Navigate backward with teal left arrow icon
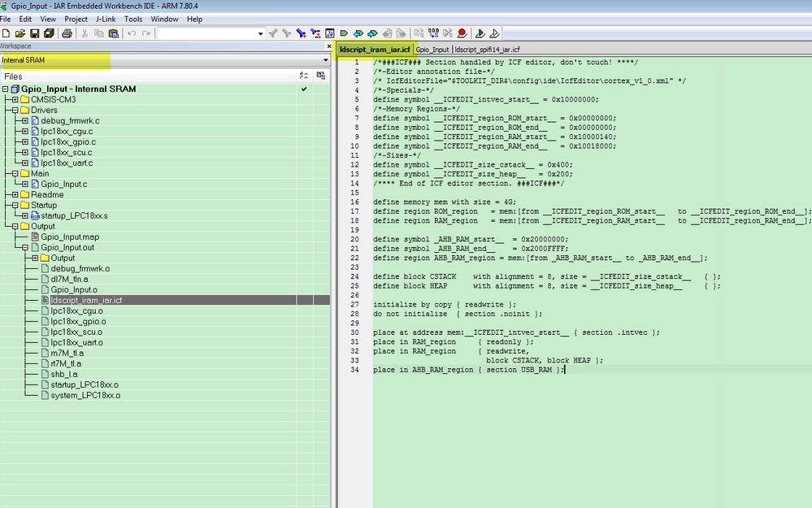 tap(358, 33)
